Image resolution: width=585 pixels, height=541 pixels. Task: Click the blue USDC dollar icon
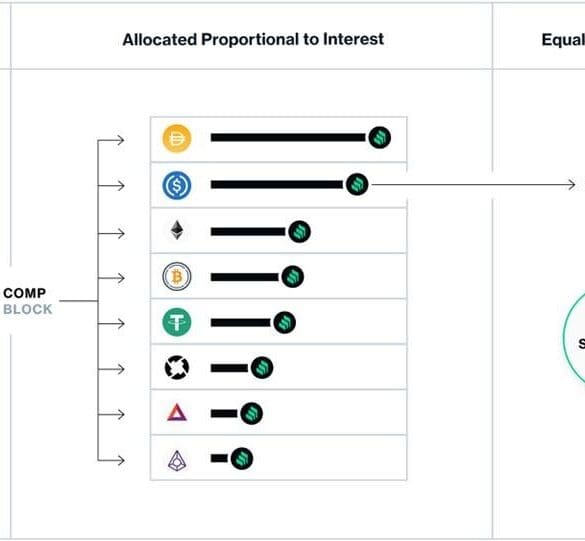pyautogui.click(x=177, y=185)
